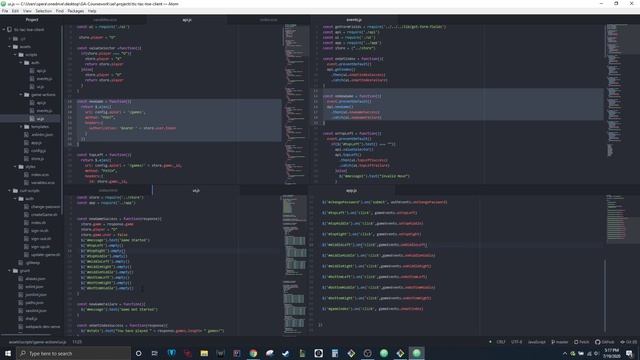The image size is (640, 360).
Task: Open the Packages menu
Action: coord(76,11)
